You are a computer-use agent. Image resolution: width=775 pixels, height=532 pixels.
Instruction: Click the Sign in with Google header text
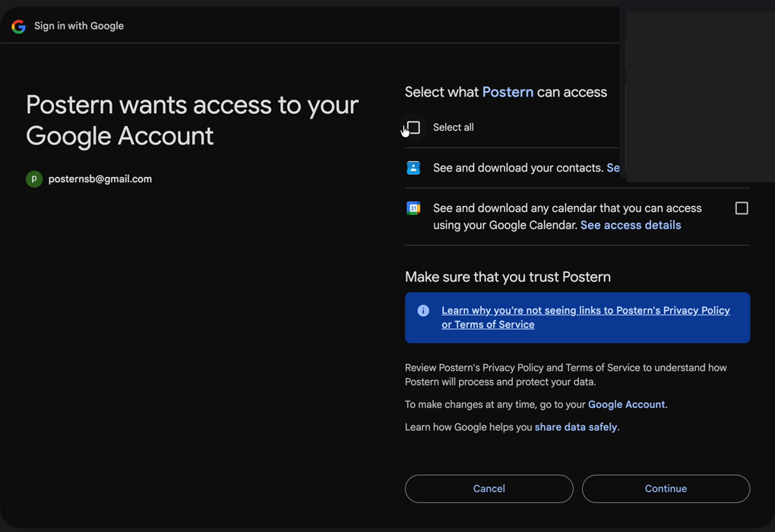(78, 26)
